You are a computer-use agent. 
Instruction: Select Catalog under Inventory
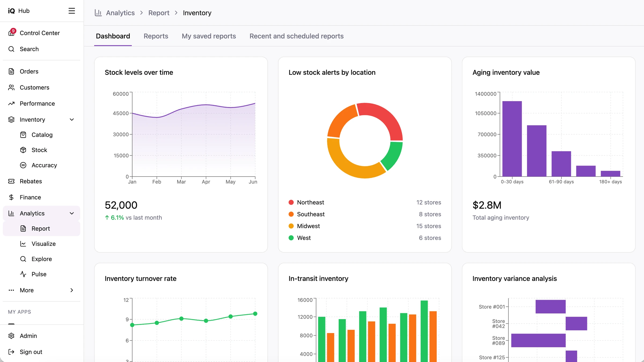(x=42, y=135)
